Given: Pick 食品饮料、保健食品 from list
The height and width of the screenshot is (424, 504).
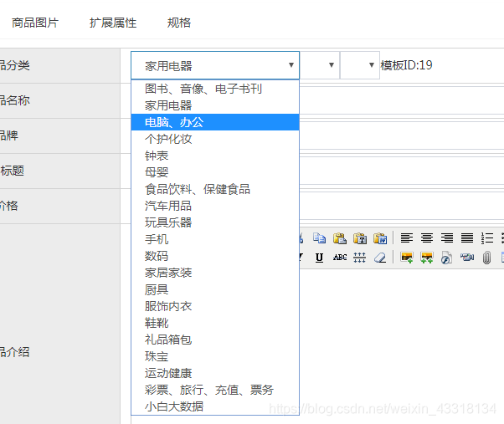Looking at the screenshot, I should pos(215,189).
